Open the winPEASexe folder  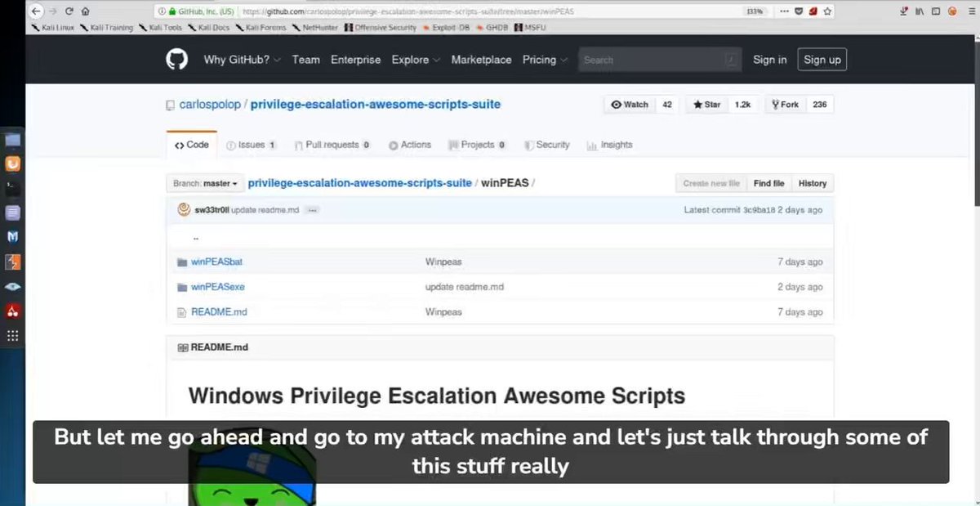tap(218, 287)
